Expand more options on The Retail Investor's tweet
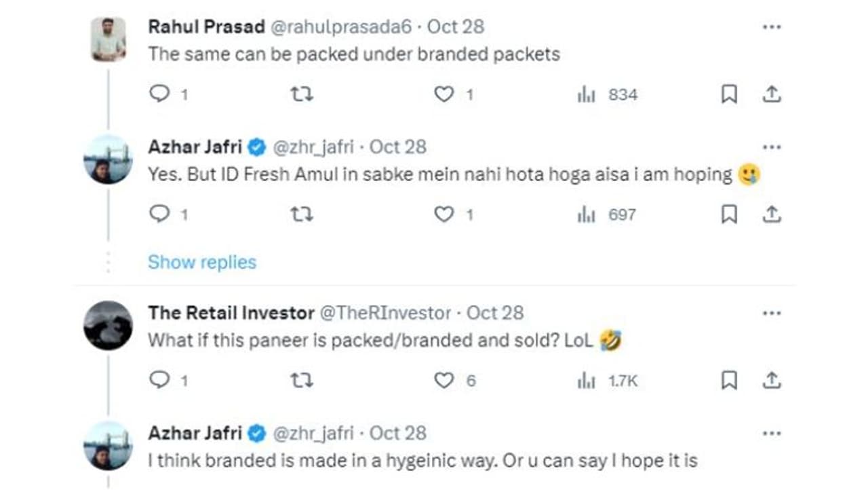 [x=772, y=314]
